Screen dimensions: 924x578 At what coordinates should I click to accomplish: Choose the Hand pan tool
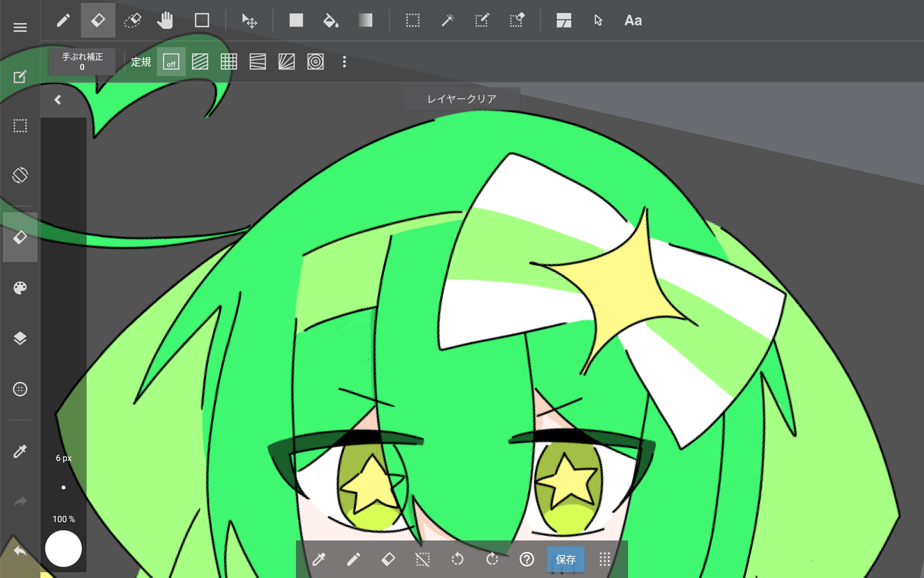pyautogui.click(x=165, y=21)
